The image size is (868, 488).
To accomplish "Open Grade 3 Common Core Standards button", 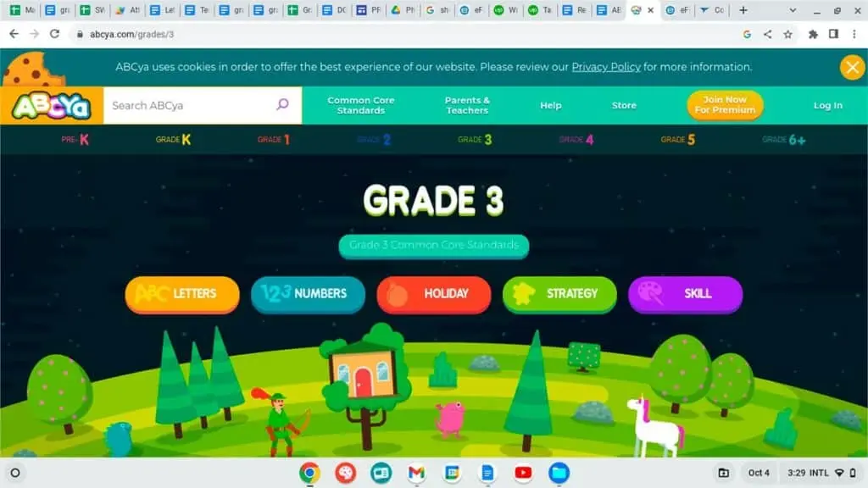I will (434, 246).
